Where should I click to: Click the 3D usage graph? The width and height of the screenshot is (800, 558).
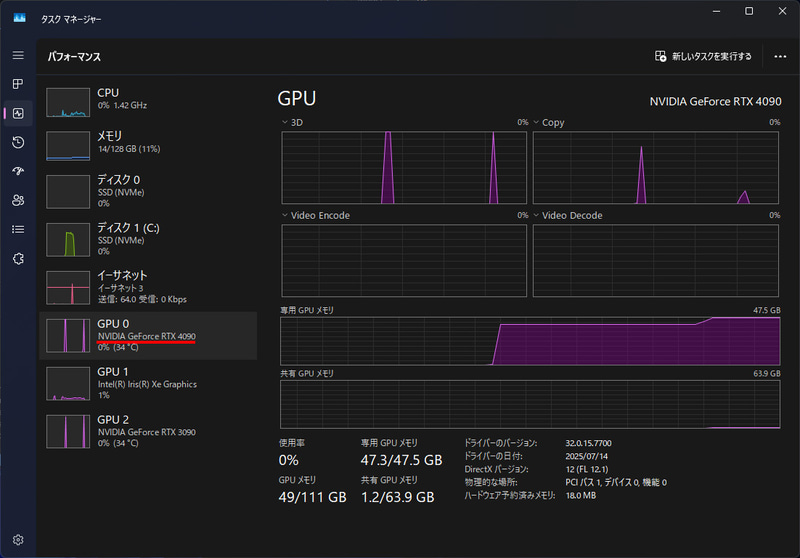(x=404, y=168)
